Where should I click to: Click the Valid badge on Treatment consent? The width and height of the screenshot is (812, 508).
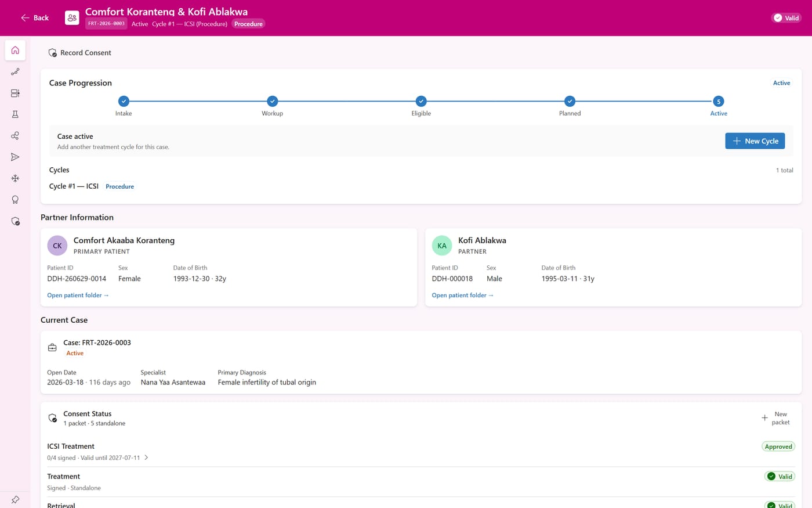780,477
